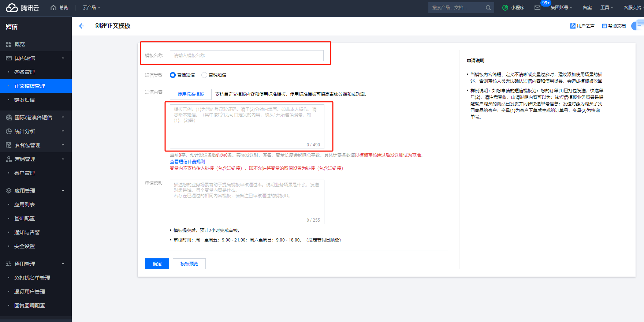Expand the 统计分析 section
The width and height of the screenshot is (644, 322).
tap(63, 131)
